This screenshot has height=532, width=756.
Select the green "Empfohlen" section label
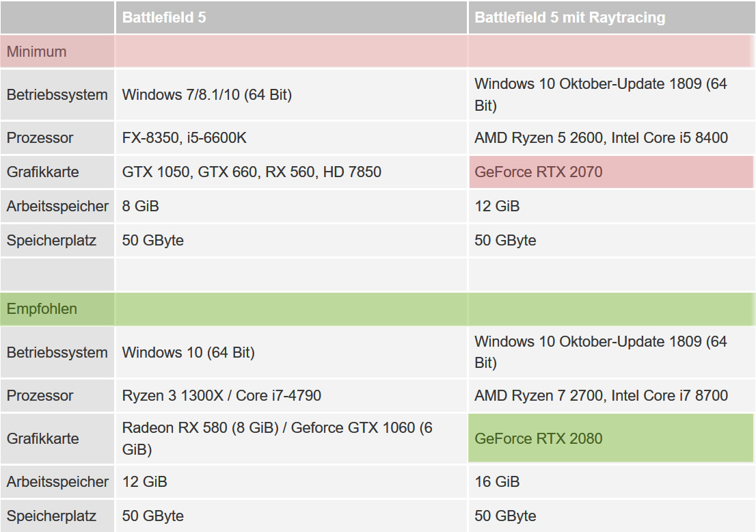coord(42,309)
